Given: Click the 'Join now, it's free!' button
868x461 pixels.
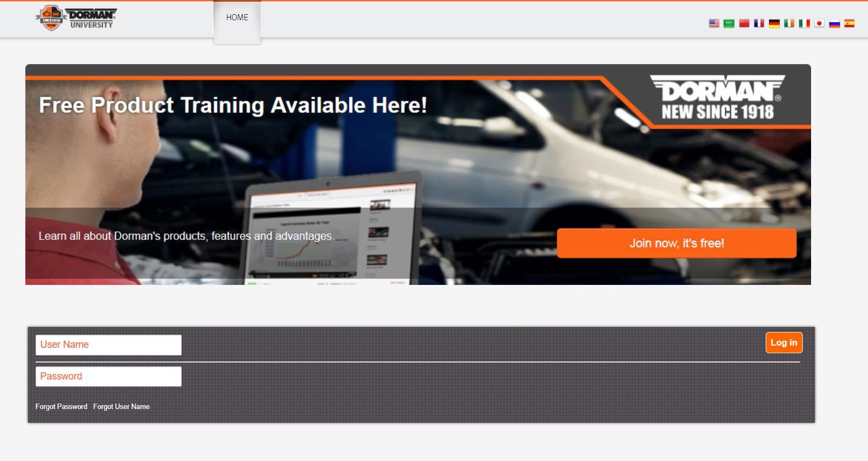Looking at the screenshot, I should (x=676, y=243).
